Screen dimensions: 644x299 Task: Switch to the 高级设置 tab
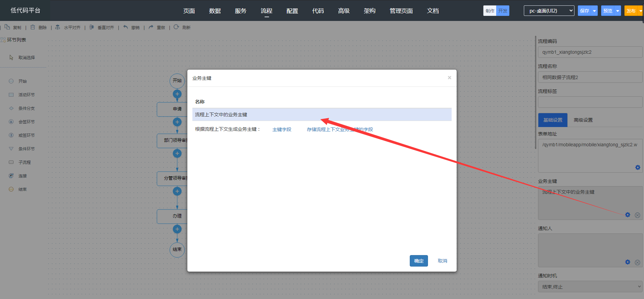pyautogui.click(x=583, y=120)
